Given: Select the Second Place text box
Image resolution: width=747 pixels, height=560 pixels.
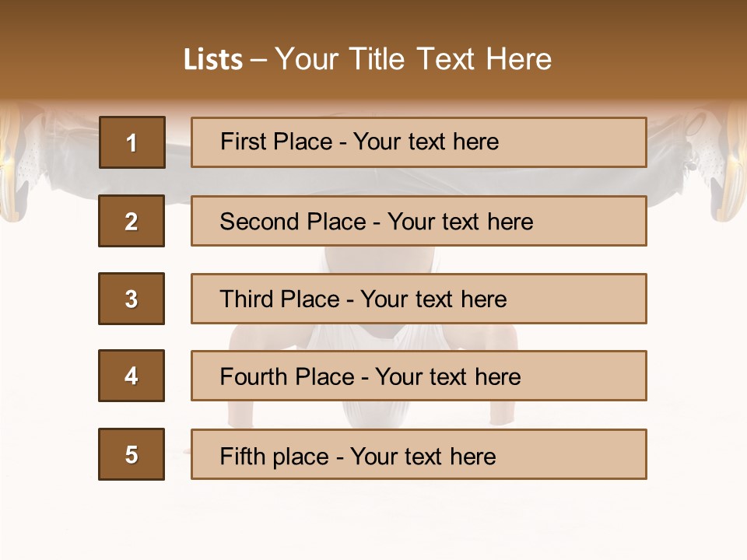Looking at the screenshot, I should 377,222.
